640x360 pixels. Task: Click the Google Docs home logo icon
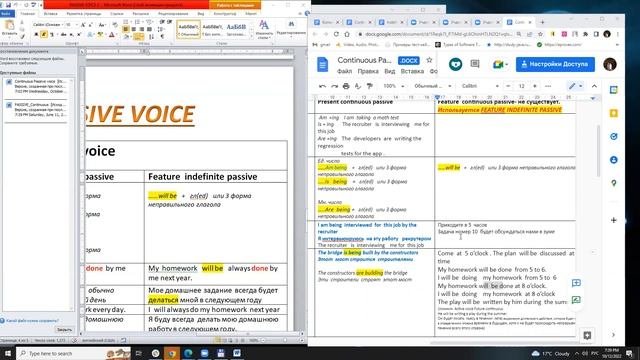pos(322,64)
